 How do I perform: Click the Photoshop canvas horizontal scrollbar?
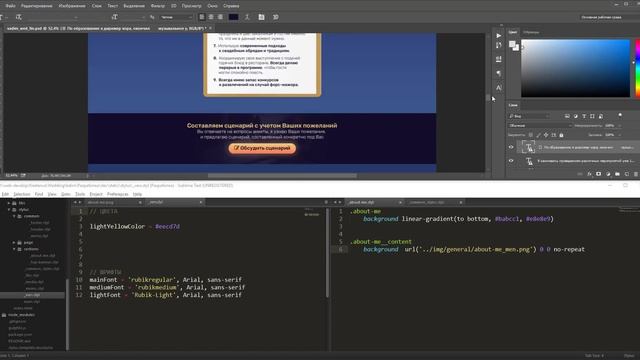282,176
